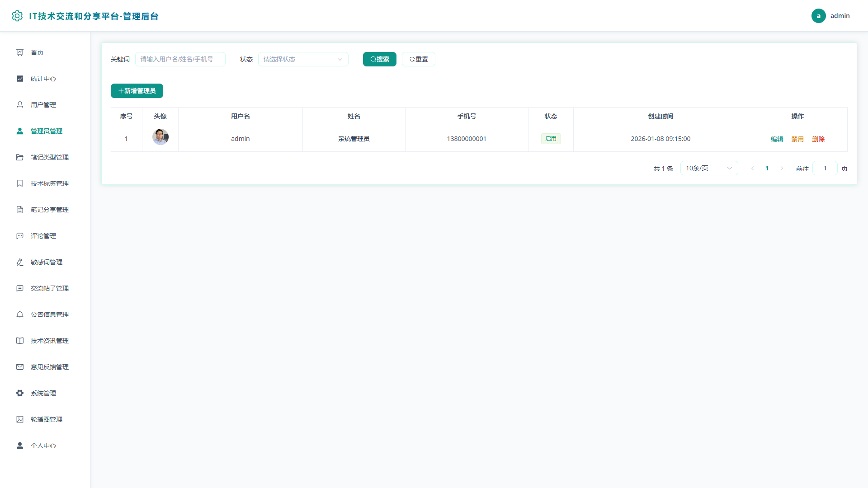Viewport: 868px width, 488px height.
Task: Click the 2026-01-08 09:15:00 cell
Action: point(660,139)
